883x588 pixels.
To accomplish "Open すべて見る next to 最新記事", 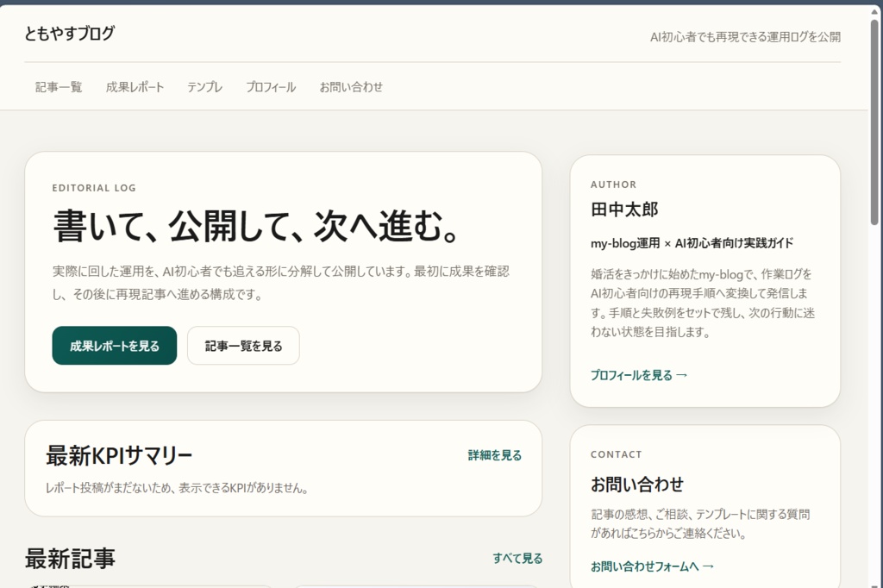I will coord(517,558).
